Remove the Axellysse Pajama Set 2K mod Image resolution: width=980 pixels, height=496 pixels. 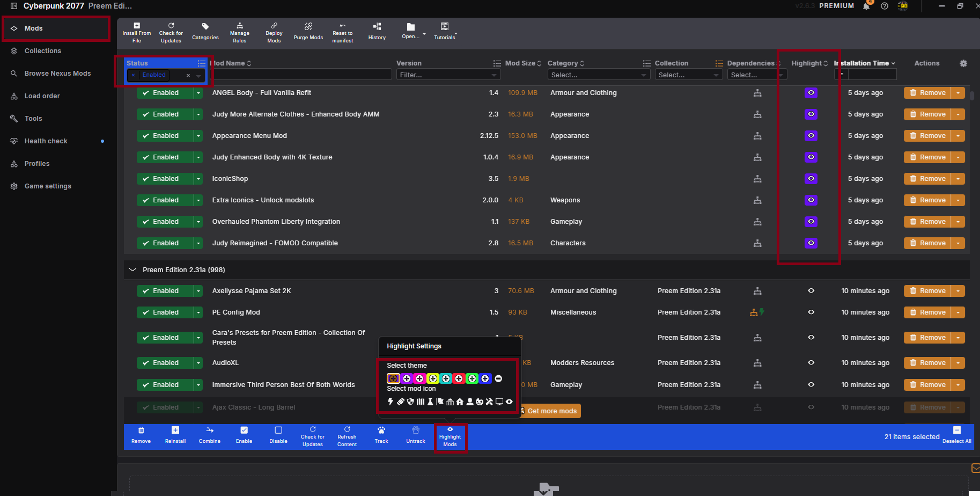click(x=927, y=291)
